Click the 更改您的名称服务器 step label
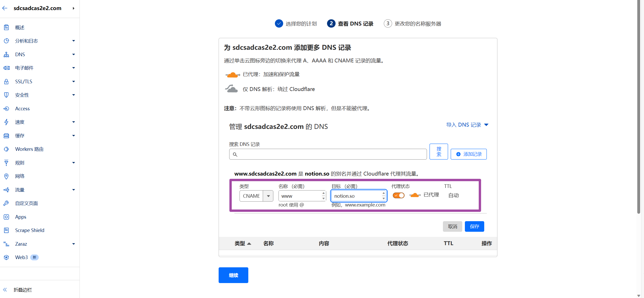The width and height of the screenshot is (644, 298). tap(418, 24)
